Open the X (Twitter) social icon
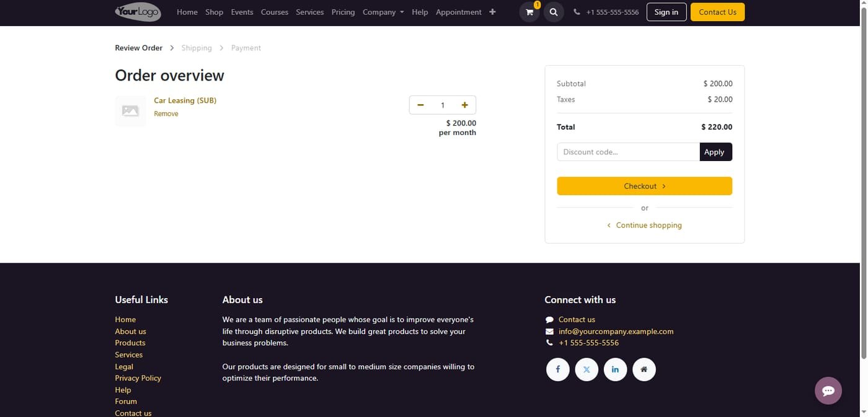The image size is (868, 417). pyautogui.click(x=587, y=369)
